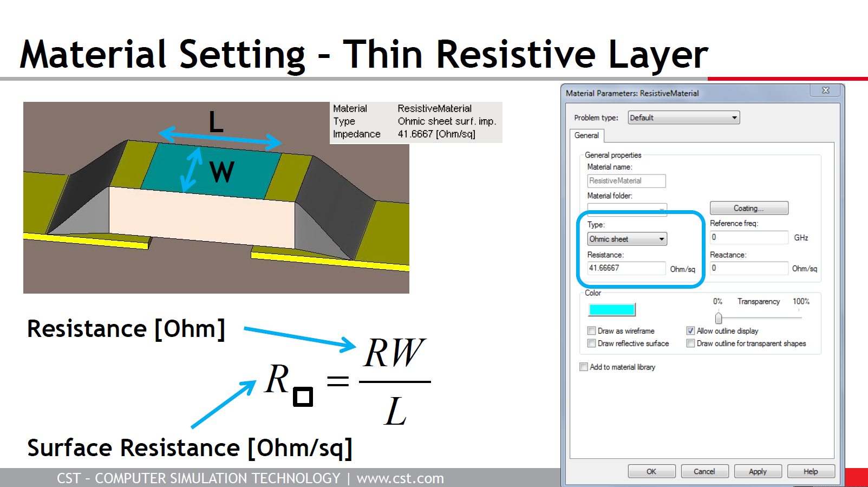
Task: Expand the Material folder combo box
Action: [662, 210]
